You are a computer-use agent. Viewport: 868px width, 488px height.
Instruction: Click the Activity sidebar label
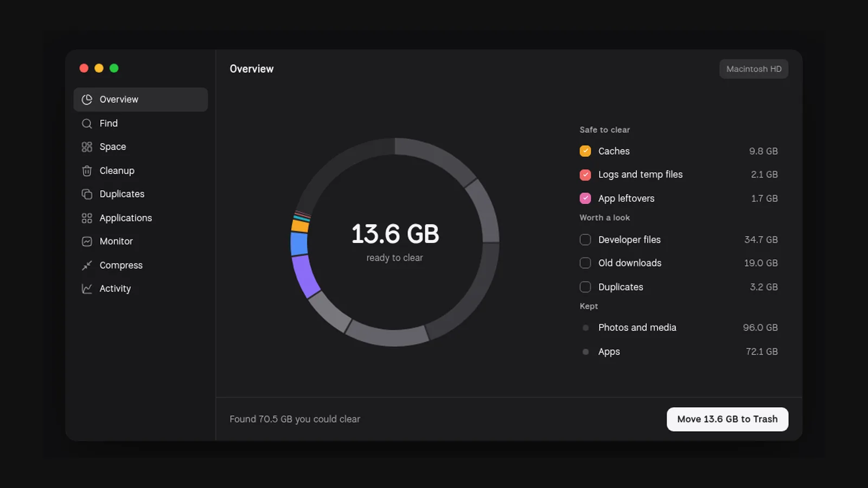coord(115,288)
